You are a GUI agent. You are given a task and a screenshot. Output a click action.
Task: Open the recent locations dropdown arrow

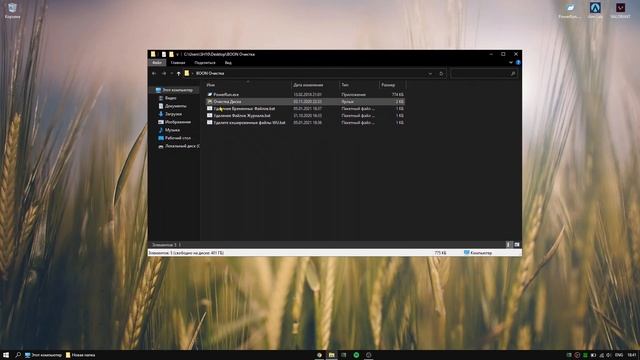pyautogui.click(x=171, y=73)
